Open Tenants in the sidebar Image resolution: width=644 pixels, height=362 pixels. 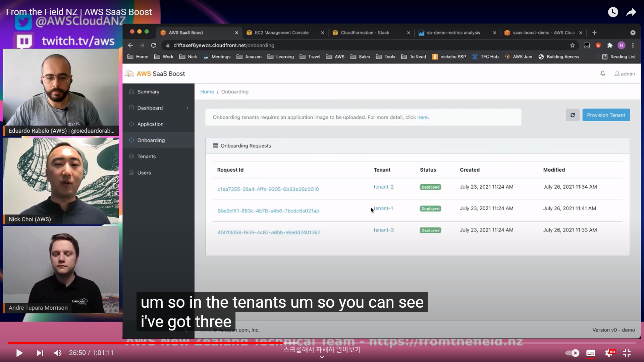point(146,157)
